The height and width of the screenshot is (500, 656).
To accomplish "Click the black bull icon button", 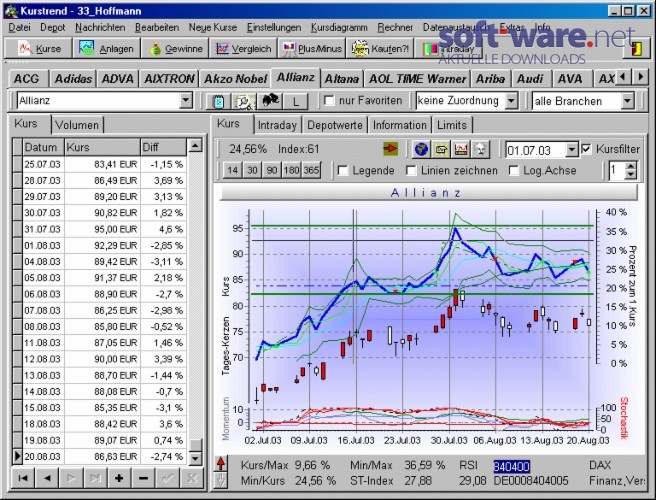I will click(270, 101).
